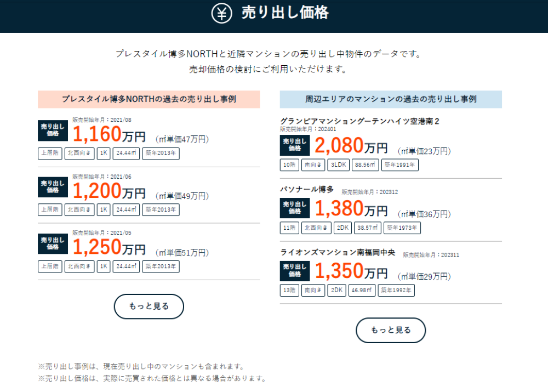Select the 売り出し価格 header title
548x392 pixels.
[285, 13]
